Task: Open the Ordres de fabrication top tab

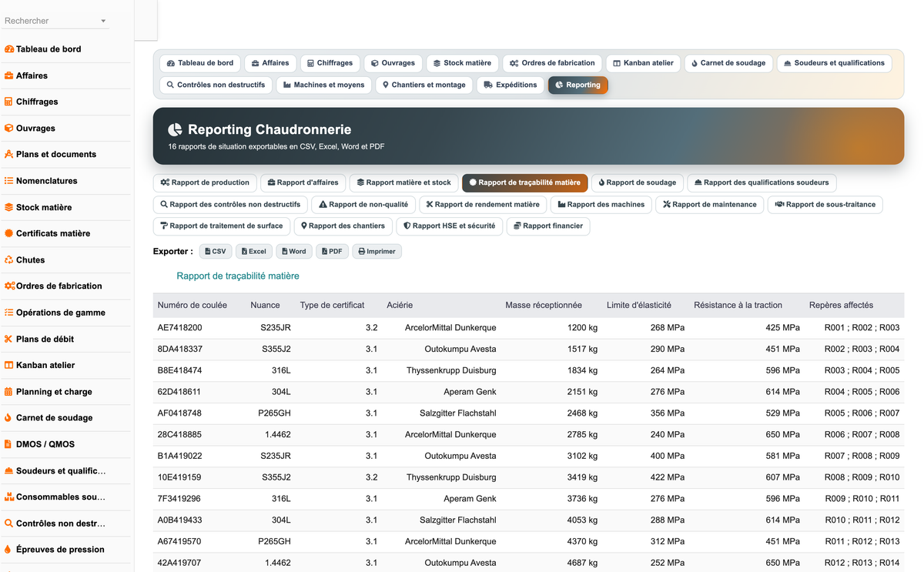Action: click(x=552, y=63)
